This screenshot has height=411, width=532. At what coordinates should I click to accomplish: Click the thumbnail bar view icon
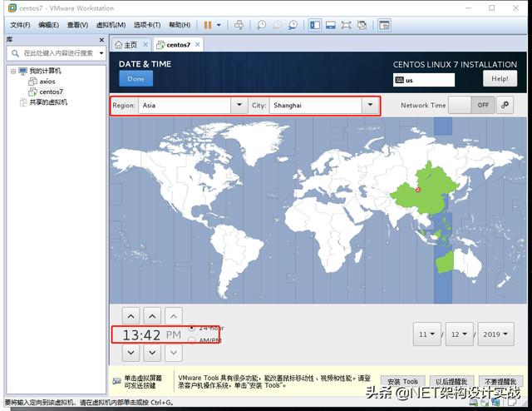coord(331,25)
